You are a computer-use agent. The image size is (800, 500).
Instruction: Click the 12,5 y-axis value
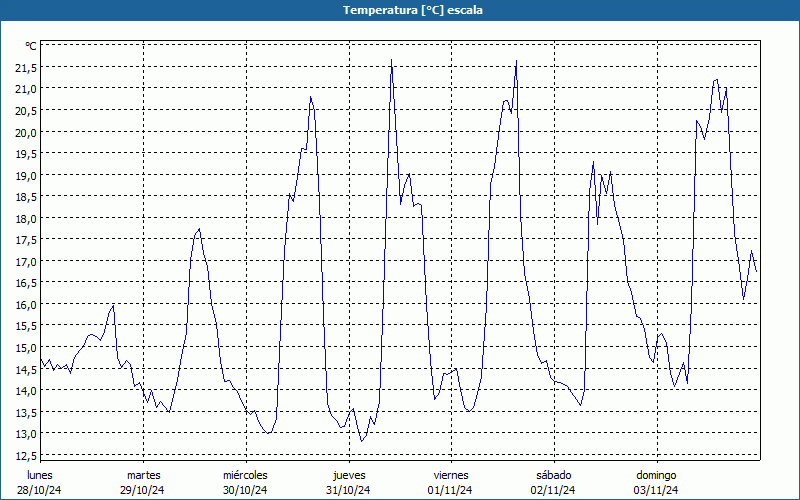point(26,455)
